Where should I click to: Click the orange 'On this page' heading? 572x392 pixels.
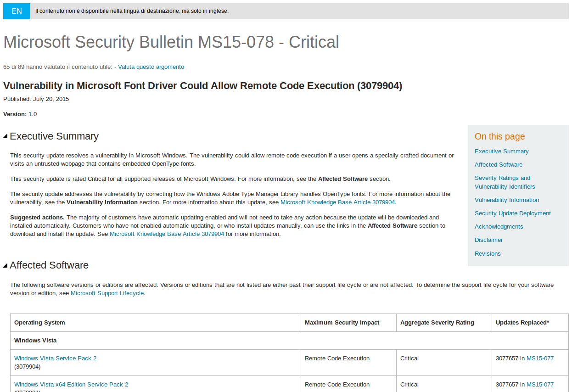click(x=499, y=137)
